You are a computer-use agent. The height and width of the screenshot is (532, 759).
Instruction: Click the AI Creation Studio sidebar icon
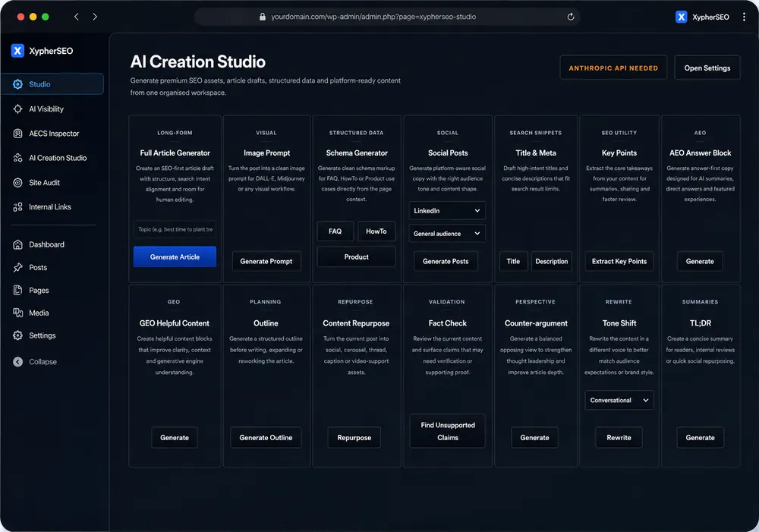18,158
